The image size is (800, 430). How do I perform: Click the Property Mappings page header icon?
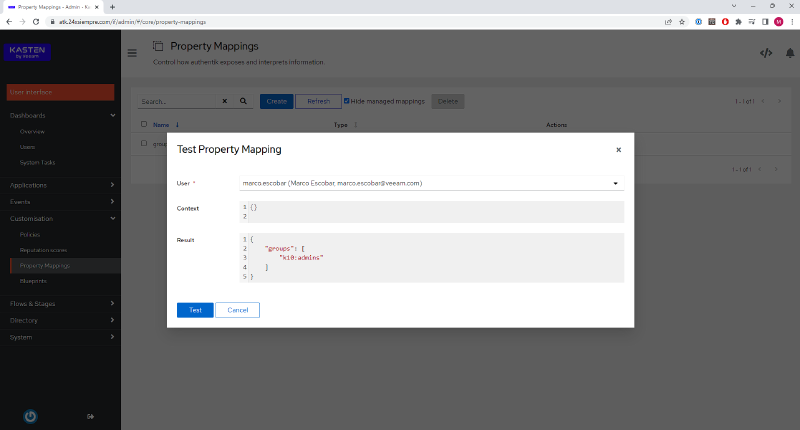[158, 46]
